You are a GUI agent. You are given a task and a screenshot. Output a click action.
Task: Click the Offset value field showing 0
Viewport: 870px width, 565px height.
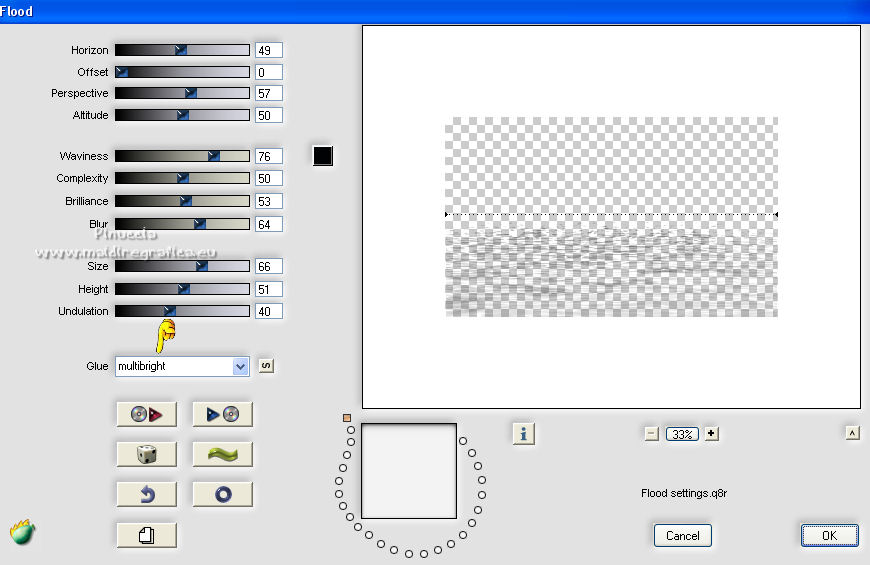269,72
